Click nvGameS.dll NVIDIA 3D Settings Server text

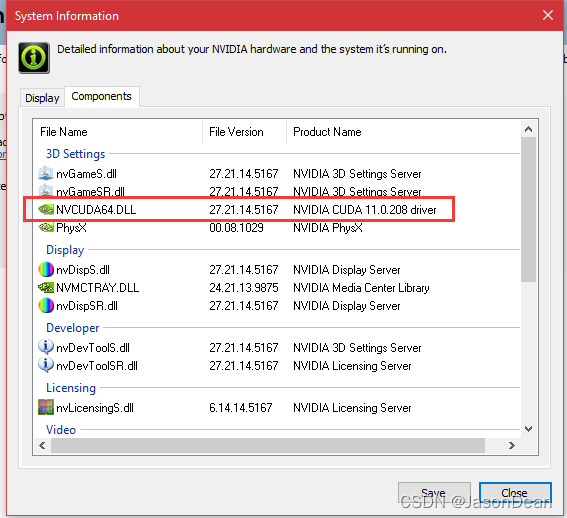357,174
